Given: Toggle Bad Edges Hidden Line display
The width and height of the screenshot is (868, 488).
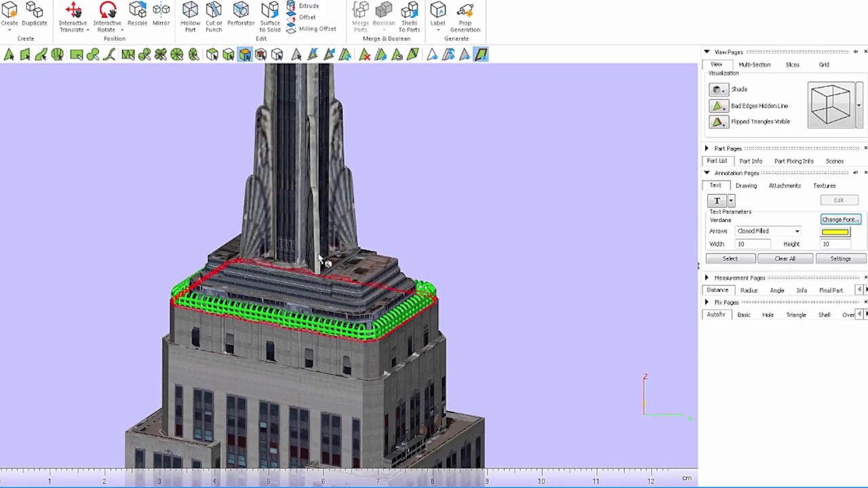Looking at the screenshot, I should click(x=719, y=106).
